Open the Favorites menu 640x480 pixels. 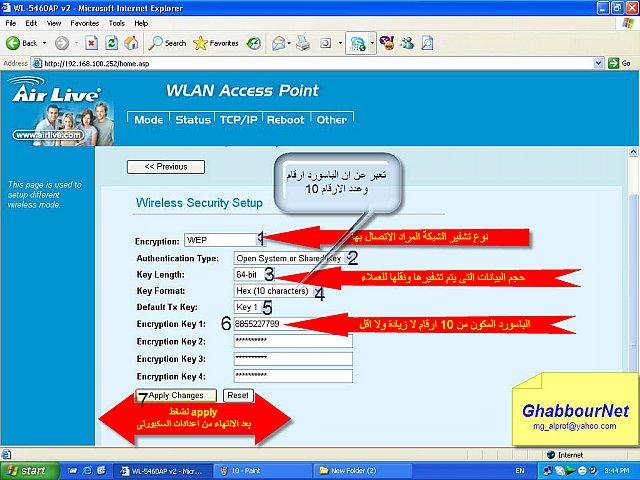point(84,23)
